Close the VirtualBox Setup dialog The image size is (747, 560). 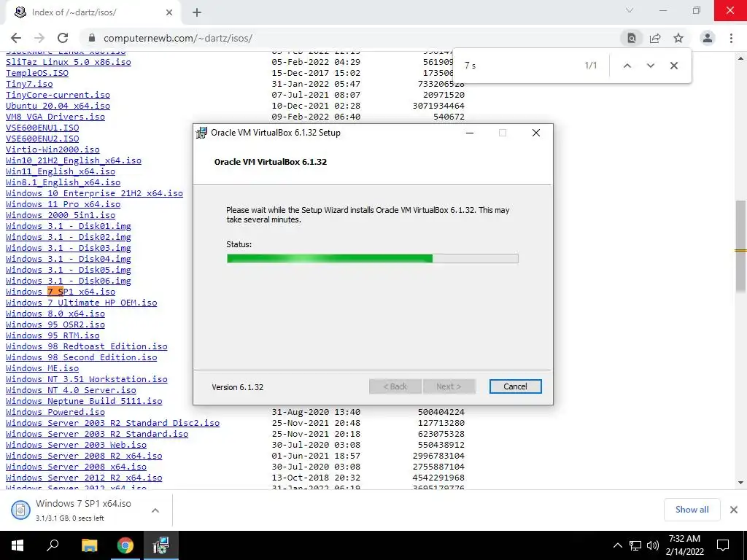click(x=536, y=133)
